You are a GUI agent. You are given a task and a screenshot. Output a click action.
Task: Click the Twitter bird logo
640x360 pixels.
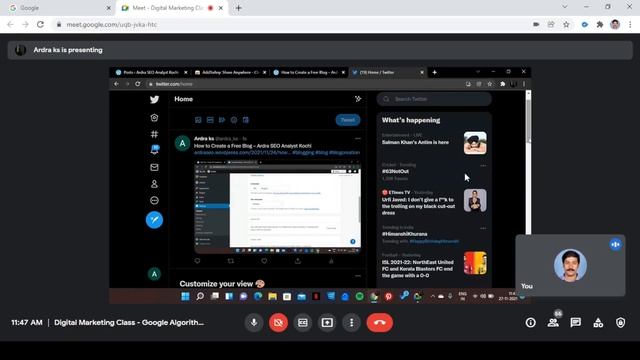click(154, 99)
